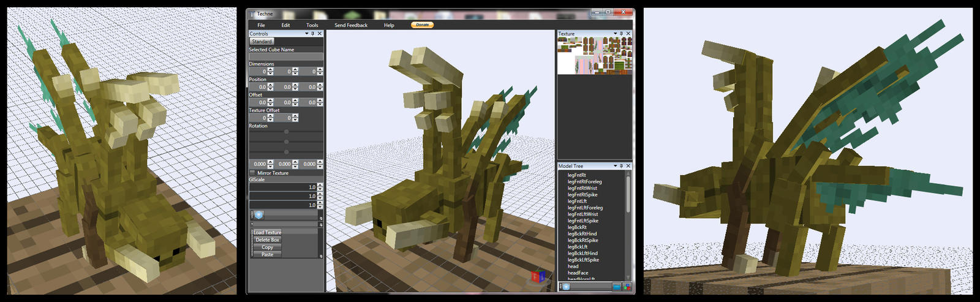The height and width of the screenshot is (302, 980).
Task: Select legBckLftSpike in Model Tree
Action: tap(583, 260)
